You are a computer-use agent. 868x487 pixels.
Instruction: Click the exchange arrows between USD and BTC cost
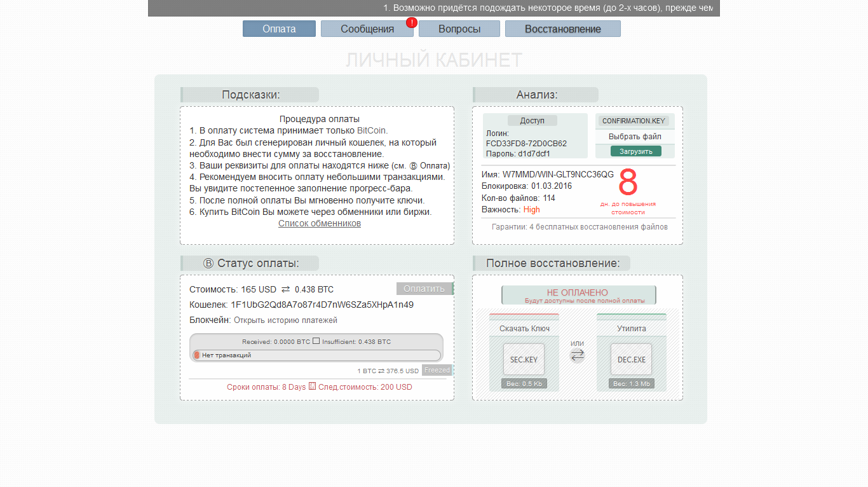pos(285,289)
